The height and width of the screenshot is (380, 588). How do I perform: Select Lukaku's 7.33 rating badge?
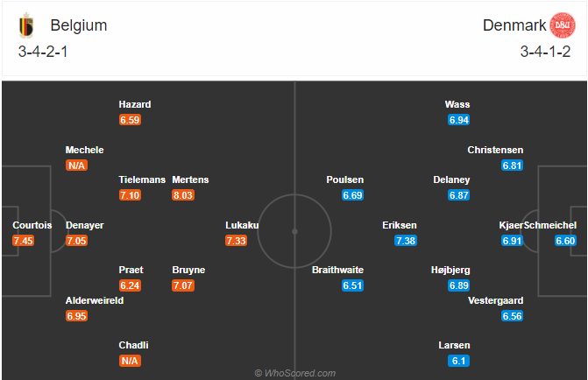[x=236, y=241]
